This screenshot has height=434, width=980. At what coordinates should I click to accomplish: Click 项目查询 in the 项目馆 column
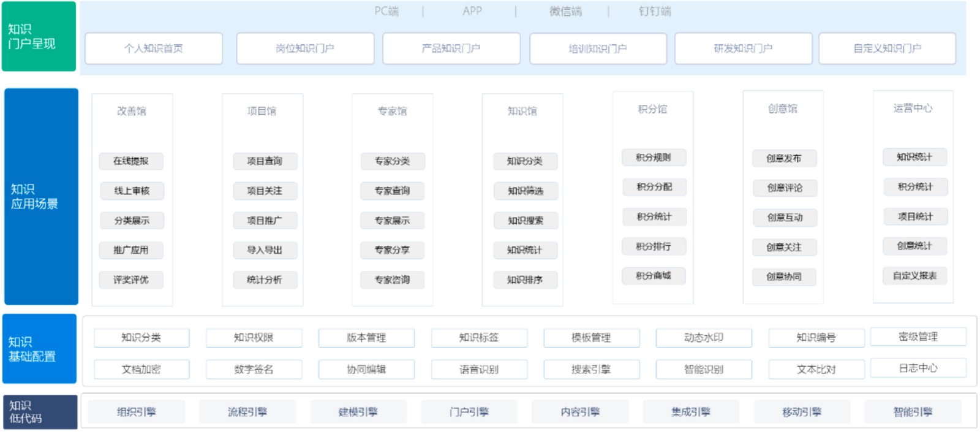pyautogui.click(x=265, y=161)
